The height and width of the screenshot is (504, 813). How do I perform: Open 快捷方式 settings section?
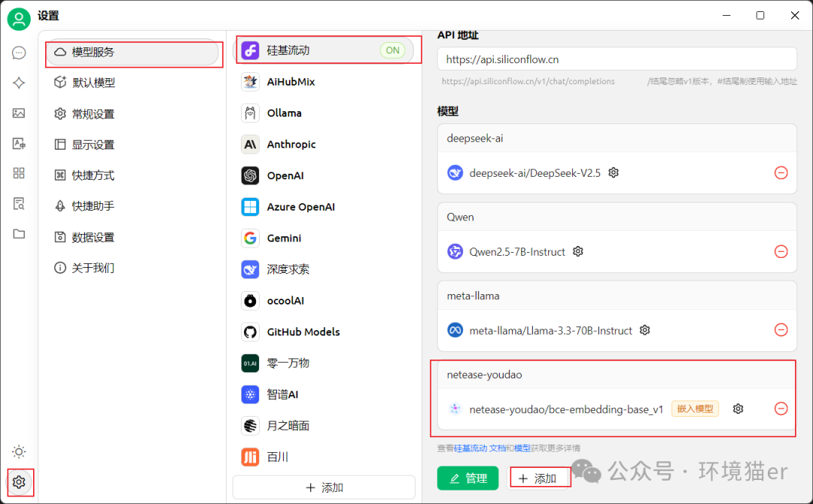click(x=132, y=175)
